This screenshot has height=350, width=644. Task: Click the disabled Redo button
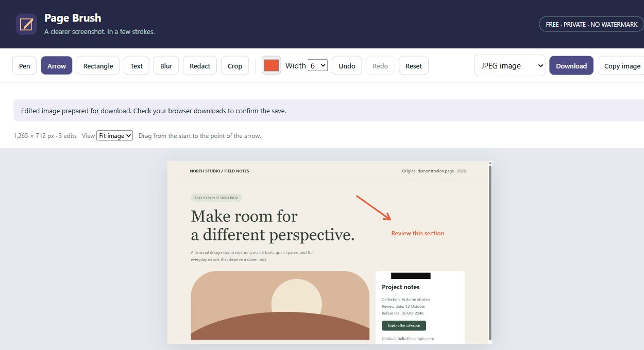(380, 66)
